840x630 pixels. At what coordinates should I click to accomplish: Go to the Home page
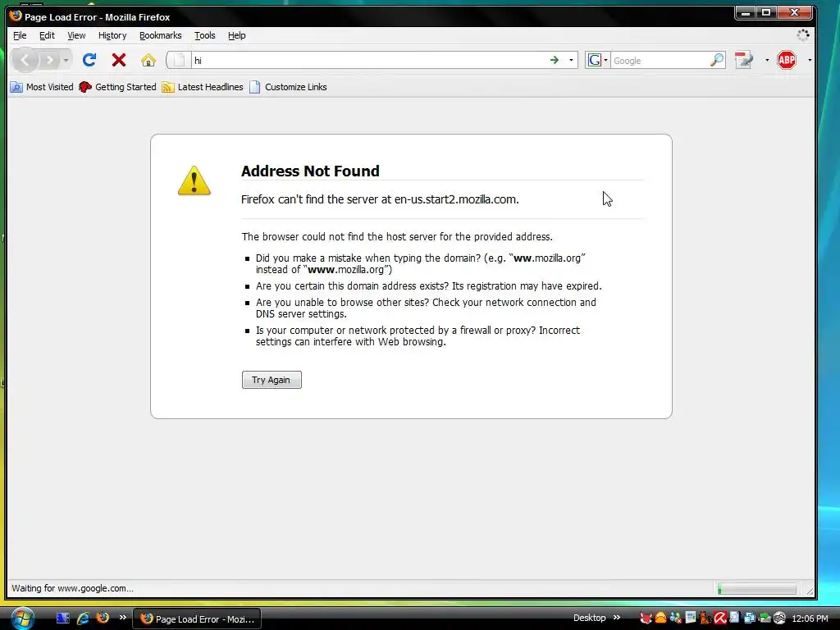click(148, 60)
